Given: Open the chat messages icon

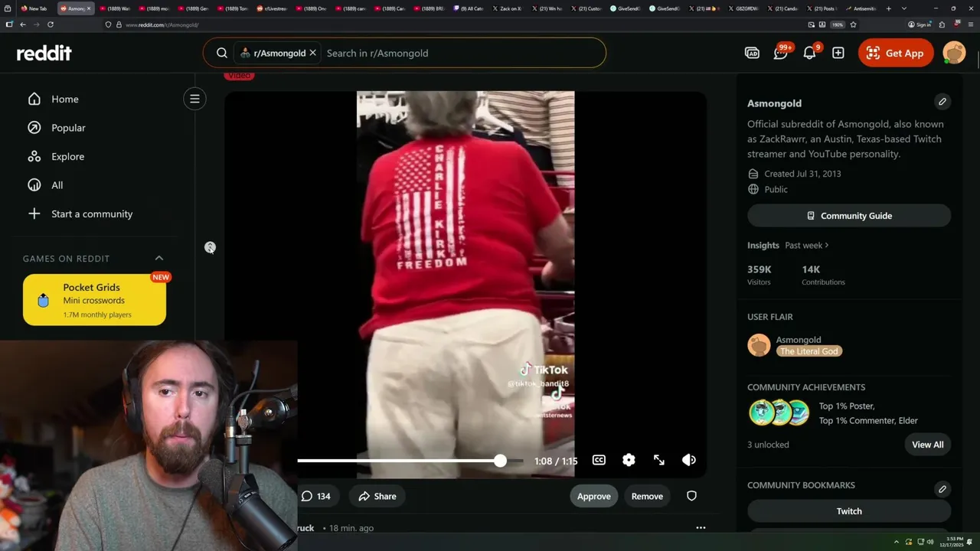Looking at the screenshot, I should [781, 53].
